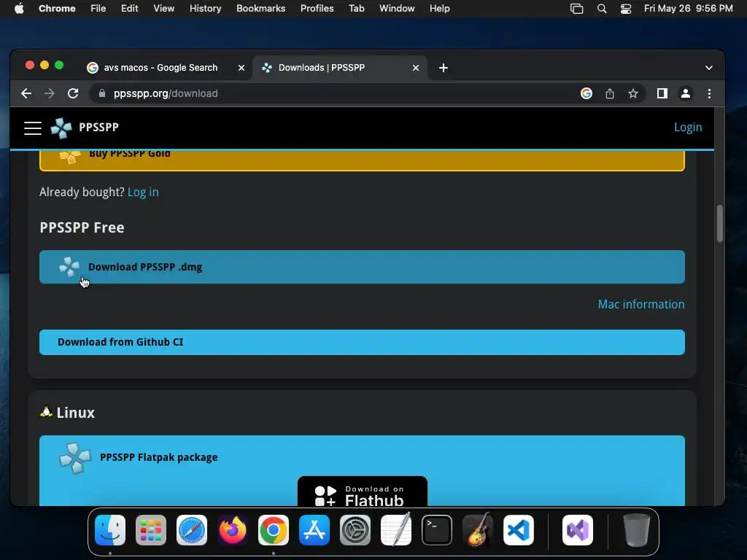Viewport: 747px width, 560px height.
Task: Open Launchpad from the Dock
Action: point(151,530)
